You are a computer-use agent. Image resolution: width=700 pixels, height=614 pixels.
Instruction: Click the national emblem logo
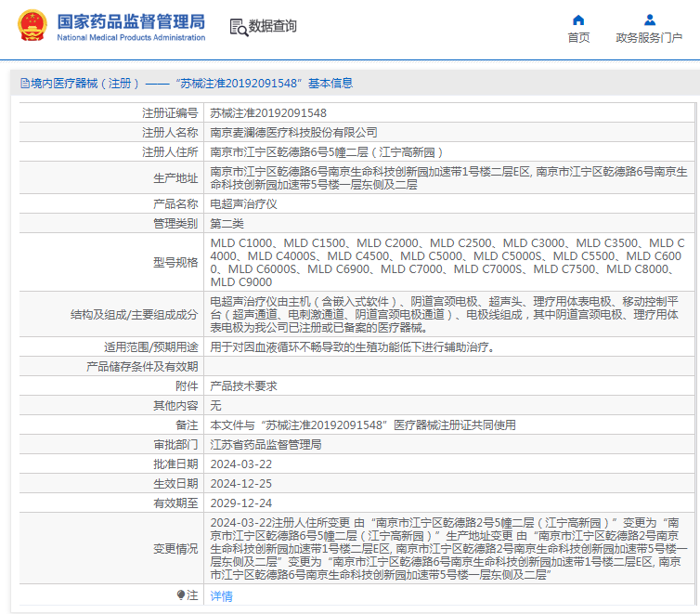click(x=32, y=25)
